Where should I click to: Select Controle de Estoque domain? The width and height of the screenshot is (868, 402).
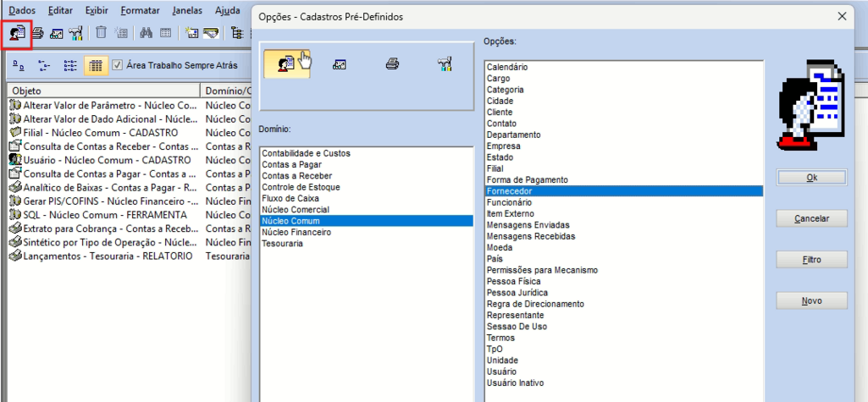coord(367,187)
